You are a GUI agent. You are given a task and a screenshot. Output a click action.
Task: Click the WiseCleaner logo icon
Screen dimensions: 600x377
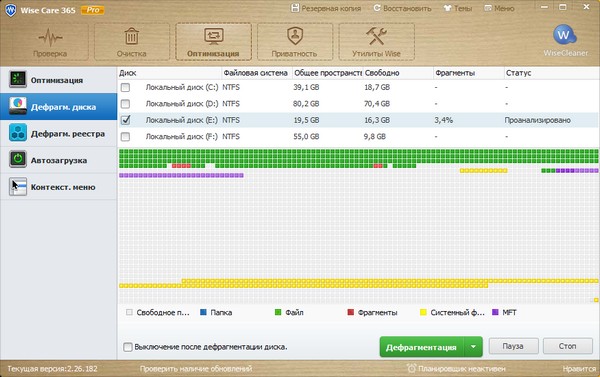(x=564, y=35)
